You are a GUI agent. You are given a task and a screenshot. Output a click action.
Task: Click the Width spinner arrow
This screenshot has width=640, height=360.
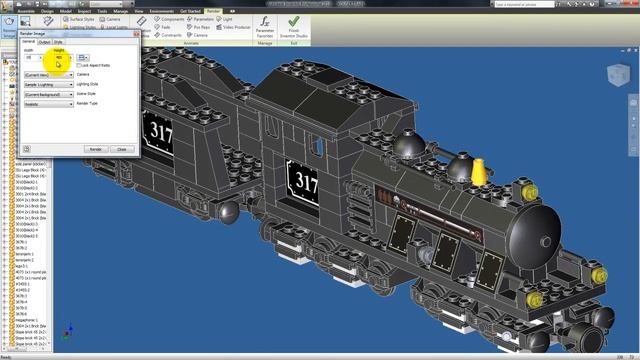[41, 58]
